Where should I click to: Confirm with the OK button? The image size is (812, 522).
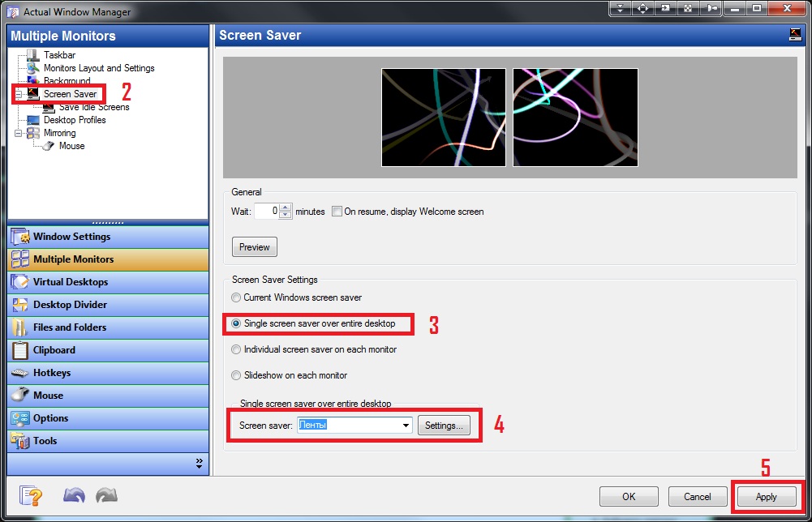tap(629, 497)
